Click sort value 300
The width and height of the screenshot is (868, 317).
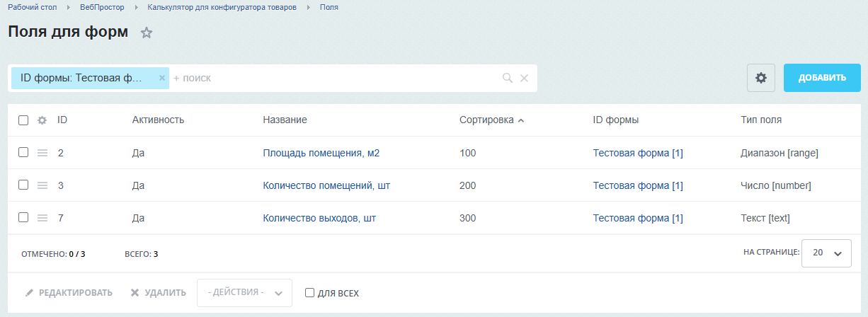point(468,218)
